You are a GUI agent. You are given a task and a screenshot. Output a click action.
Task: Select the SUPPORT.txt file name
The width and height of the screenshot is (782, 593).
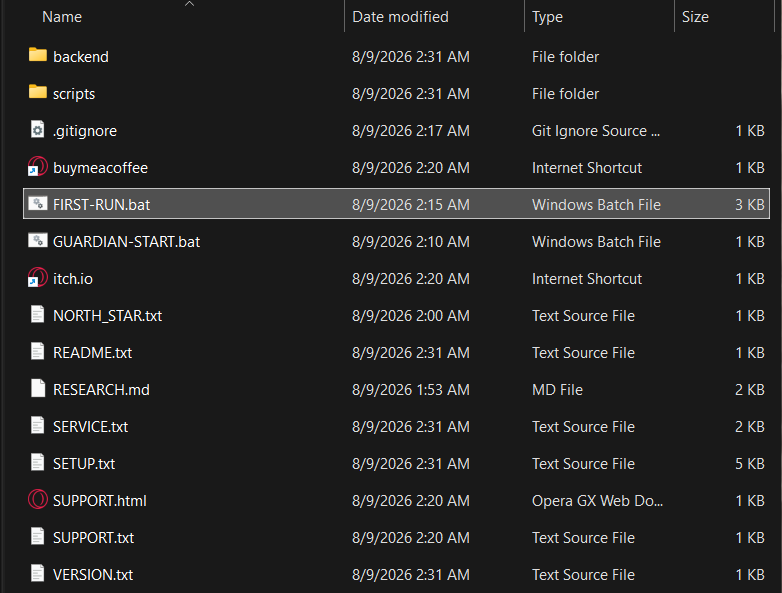pyautogui.click(x=93, y=538)
